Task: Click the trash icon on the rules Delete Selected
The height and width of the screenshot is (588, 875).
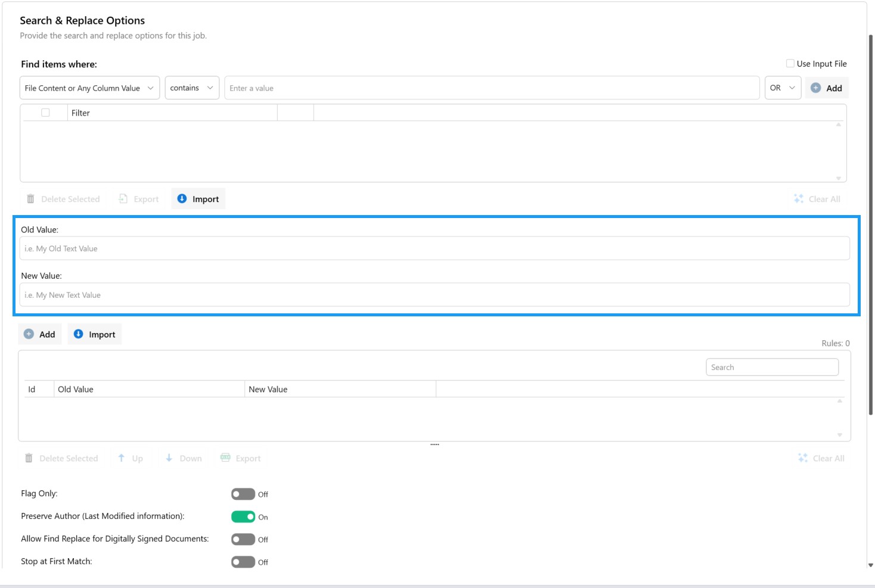Action: (29, 458)
